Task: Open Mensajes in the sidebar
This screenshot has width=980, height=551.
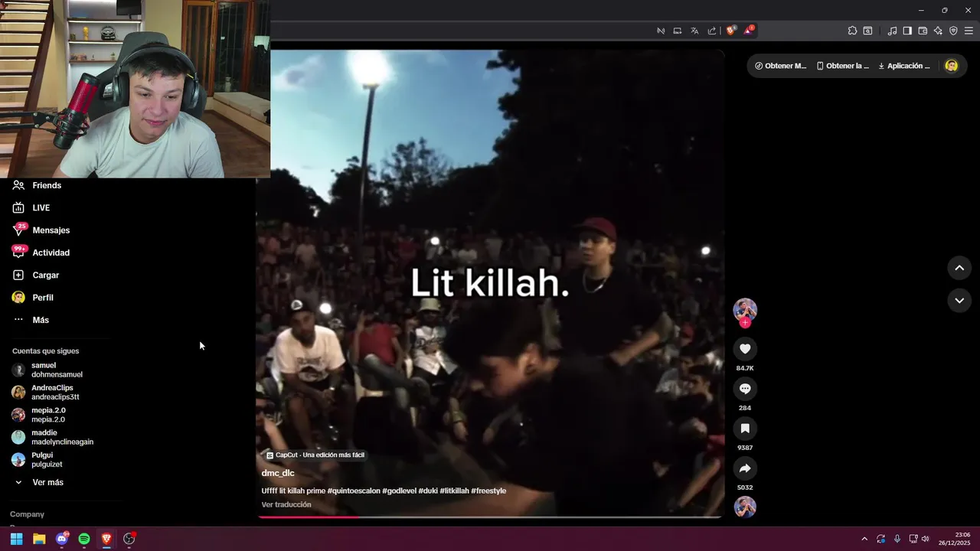Action: [x=41, y=230]
